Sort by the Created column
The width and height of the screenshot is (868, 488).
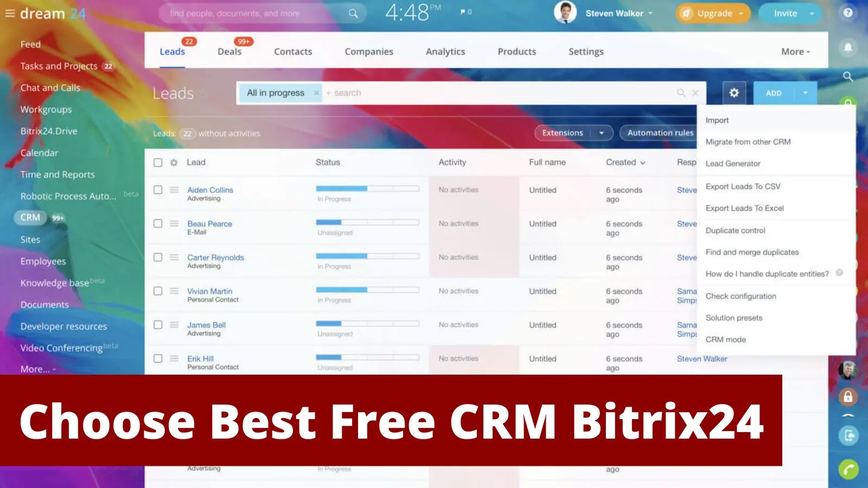coord(626,162)
